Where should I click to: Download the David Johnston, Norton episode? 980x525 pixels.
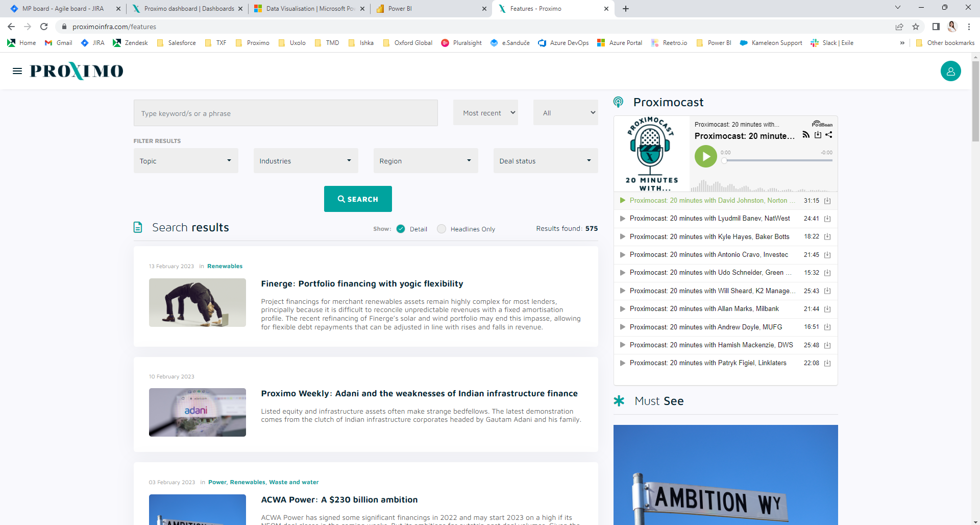(827, 201)
